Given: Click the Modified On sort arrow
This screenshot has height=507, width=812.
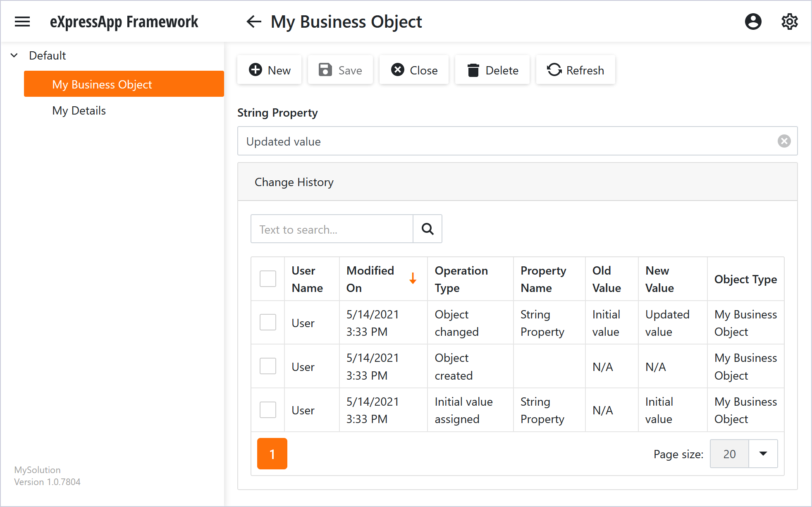Looking at the screenshot, I should coord(413,279).
